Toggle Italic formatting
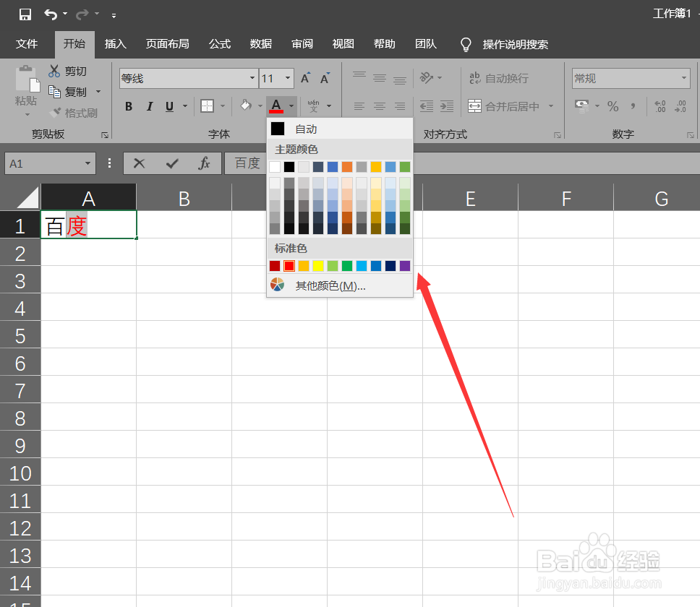Screen dimensions: 700x607 click(x=150, y=106)
